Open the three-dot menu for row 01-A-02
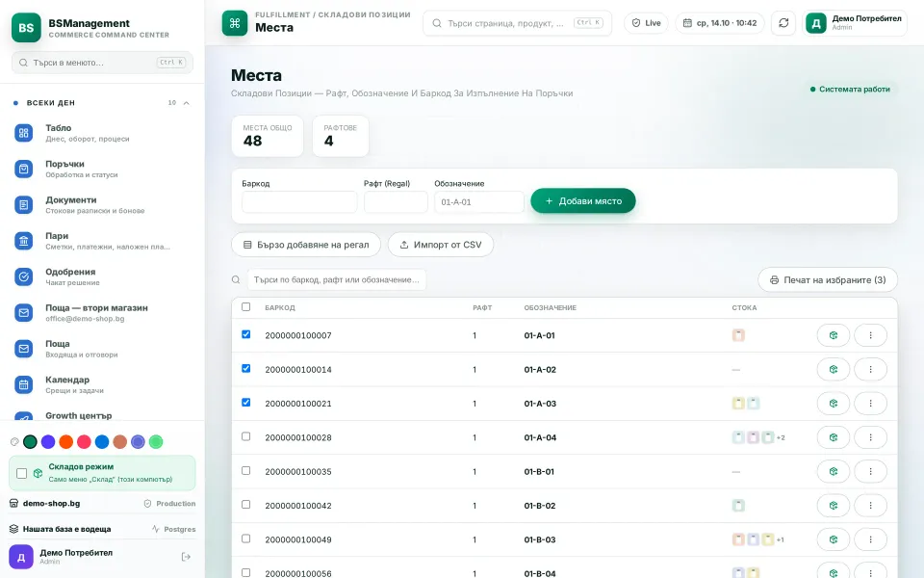924x578 pixels. [x=870, y=370]
